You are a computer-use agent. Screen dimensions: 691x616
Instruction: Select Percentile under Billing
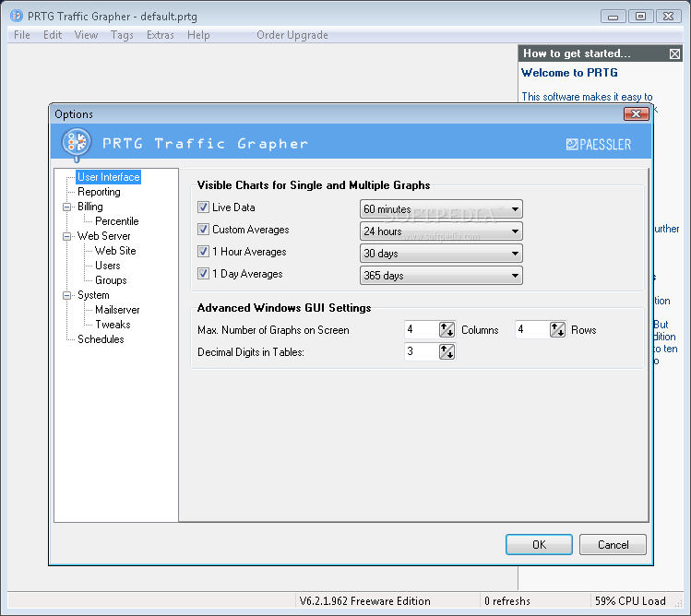click(x=117, y=221)
